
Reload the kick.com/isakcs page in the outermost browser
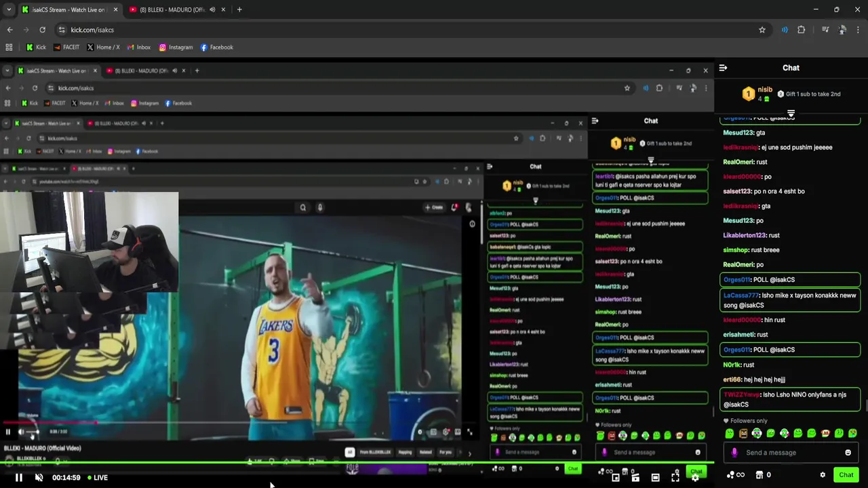tap(42, 30)
